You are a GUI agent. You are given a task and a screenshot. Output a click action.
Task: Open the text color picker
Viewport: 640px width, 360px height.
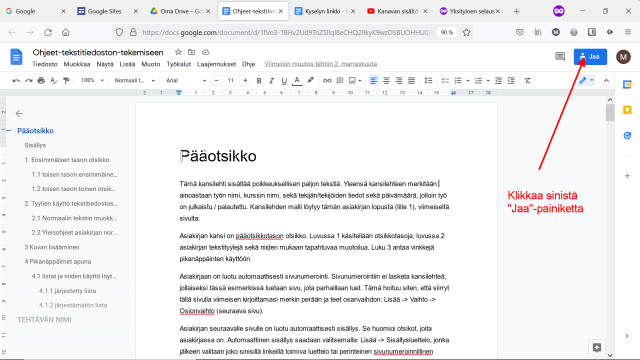pyautogui.click(x=297, y=81)
